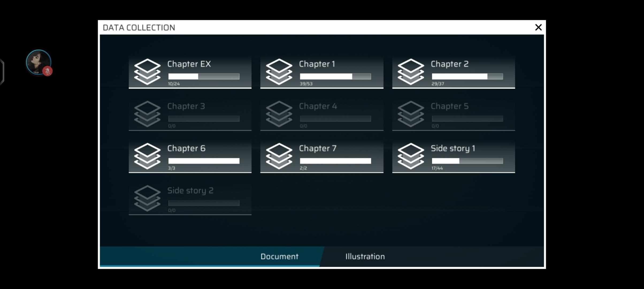Click the Side story 1 stacked layers icon
This screenshot has width=644, height=289.
pyautogui.click(x=411, y=156)
